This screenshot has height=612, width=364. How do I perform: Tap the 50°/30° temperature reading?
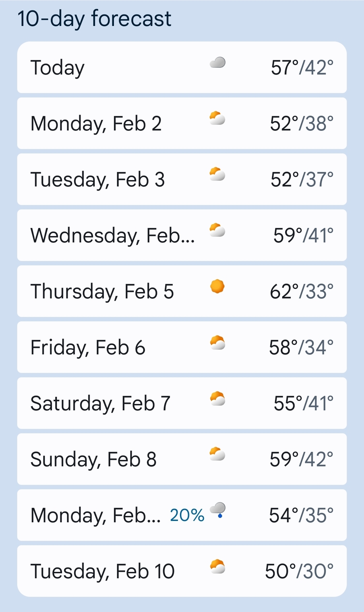[x=299, y=571]
